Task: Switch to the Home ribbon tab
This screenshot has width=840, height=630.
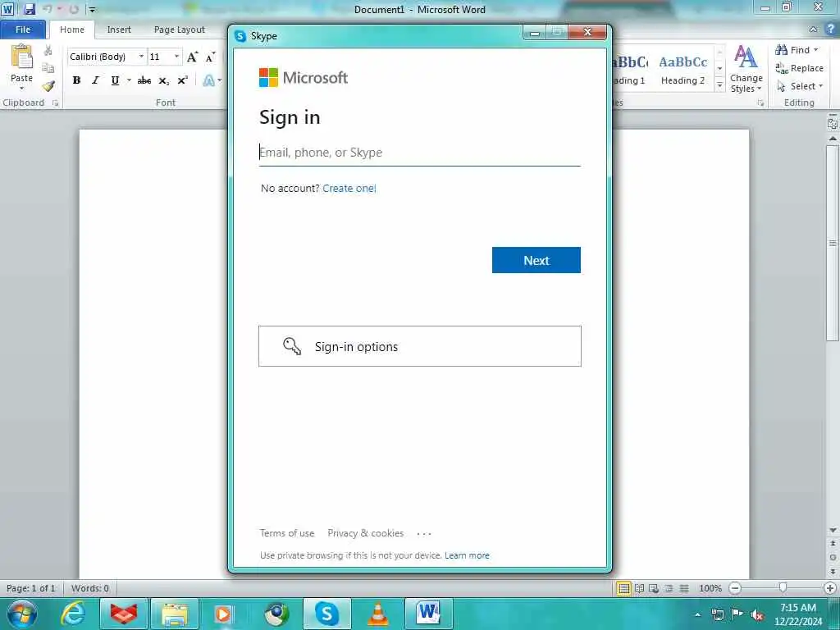Action: pyautogui.click(x=72, y=30)
